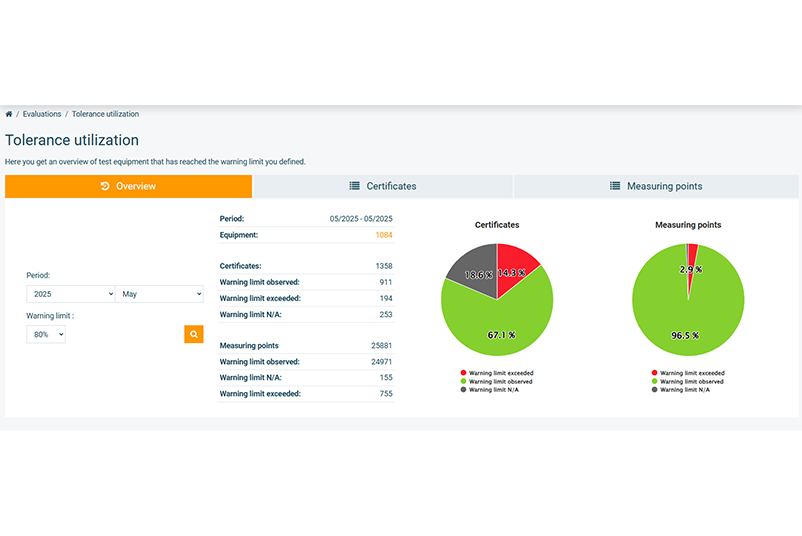The height and width of the screenshot is (536, 802).
Task: Toggle gray 'Warning limit N/A' legend under Certificates
Action: [x=490, y=389]
